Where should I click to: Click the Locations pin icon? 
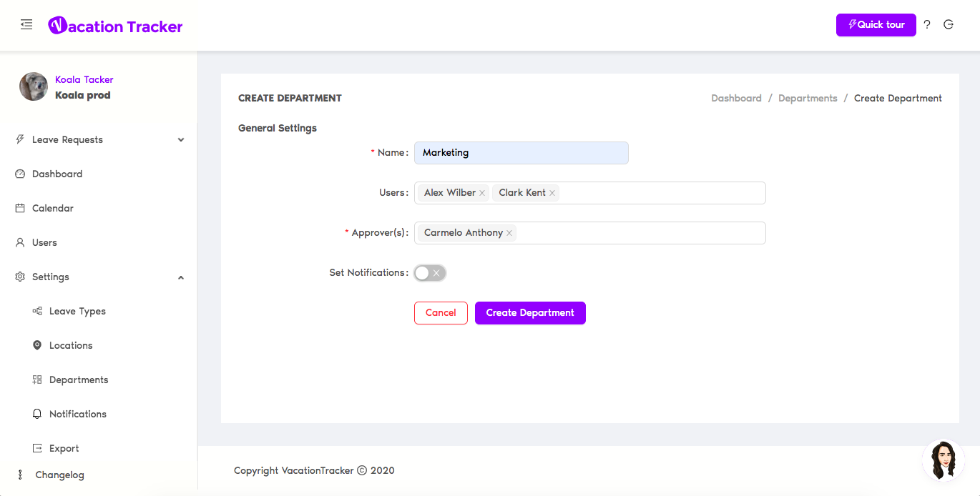click(37, 345)
